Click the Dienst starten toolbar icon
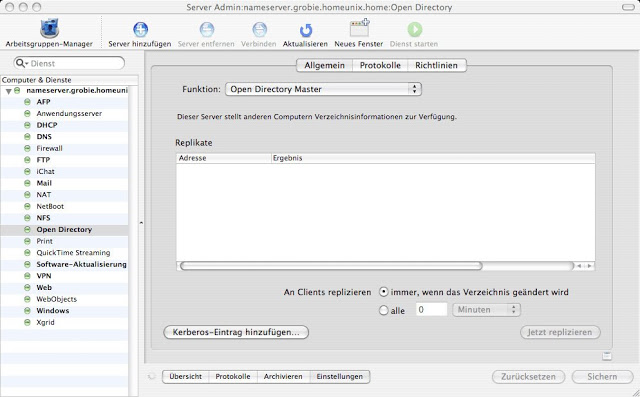This screenshot has height=397, width=640. (414, 29)
